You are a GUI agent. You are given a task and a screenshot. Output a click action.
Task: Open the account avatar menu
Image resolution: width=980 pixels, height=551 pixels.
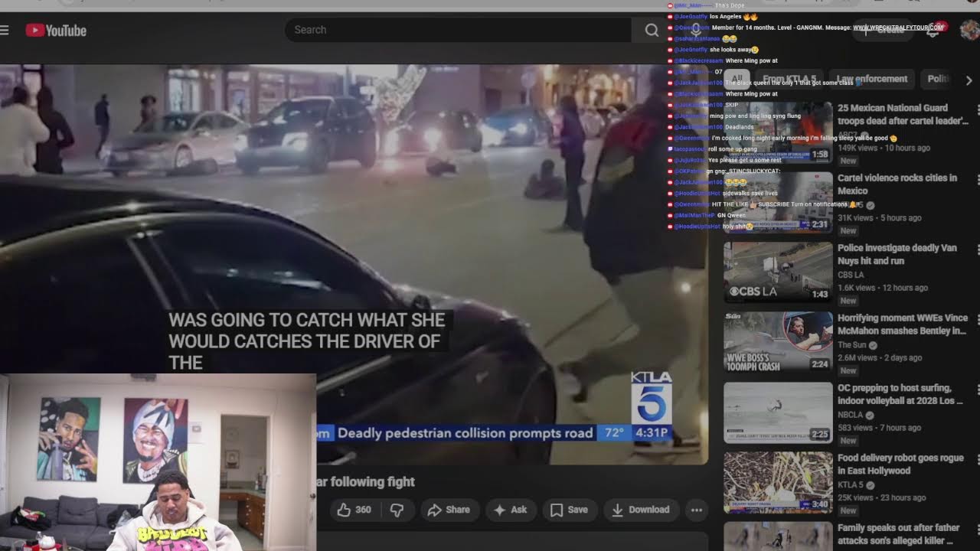969,30
